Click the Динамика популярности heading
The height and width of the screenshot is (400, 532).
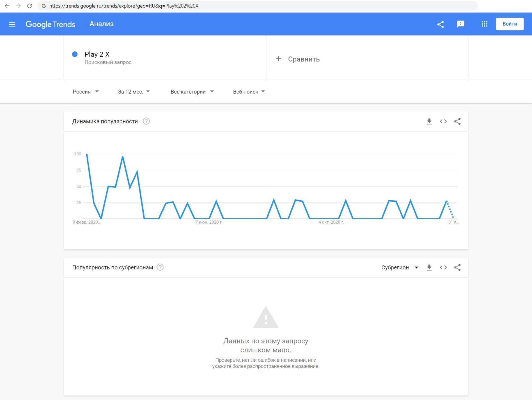click(x=105, y=121)
